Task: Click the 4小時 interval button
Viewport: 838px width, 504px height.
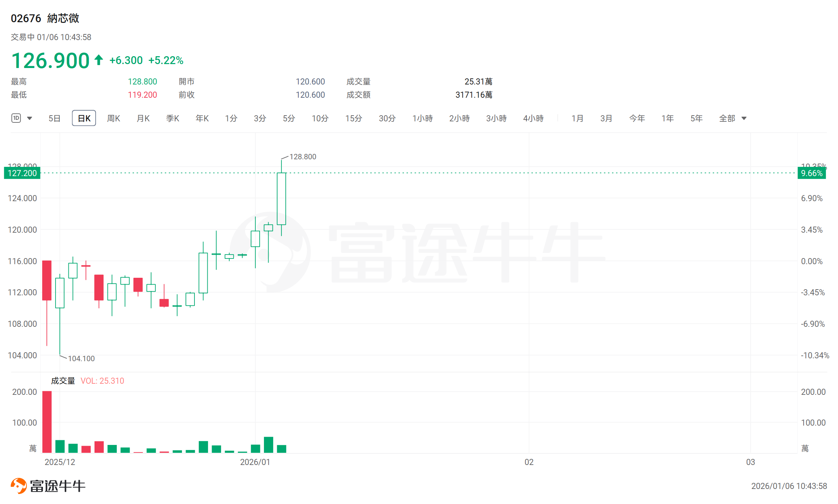Action: coord(533,118)
